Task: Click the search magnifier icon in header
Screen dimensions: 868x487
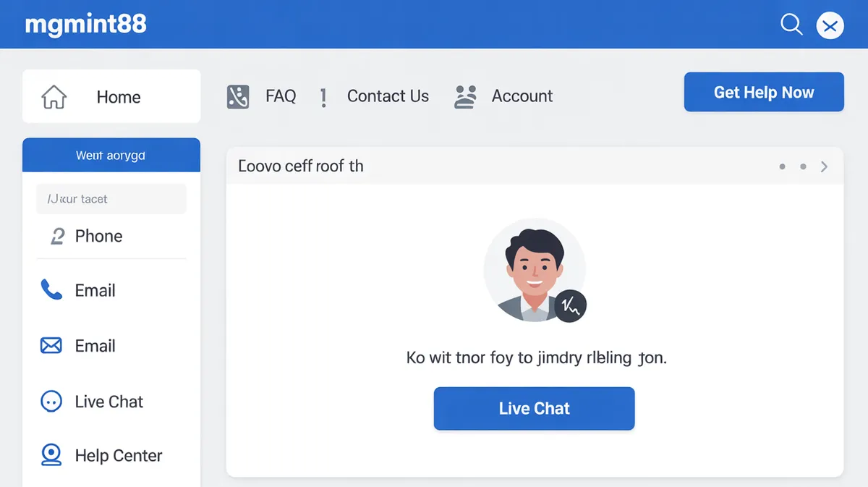Action: 791,25
